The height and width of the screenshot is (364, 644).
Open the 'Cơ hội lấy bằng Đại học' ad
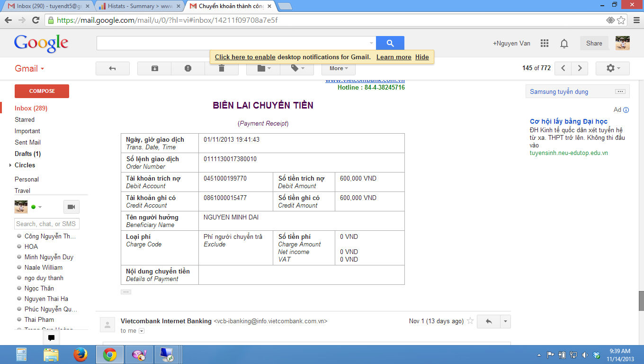pyautogui.click(x=569, y=121)
